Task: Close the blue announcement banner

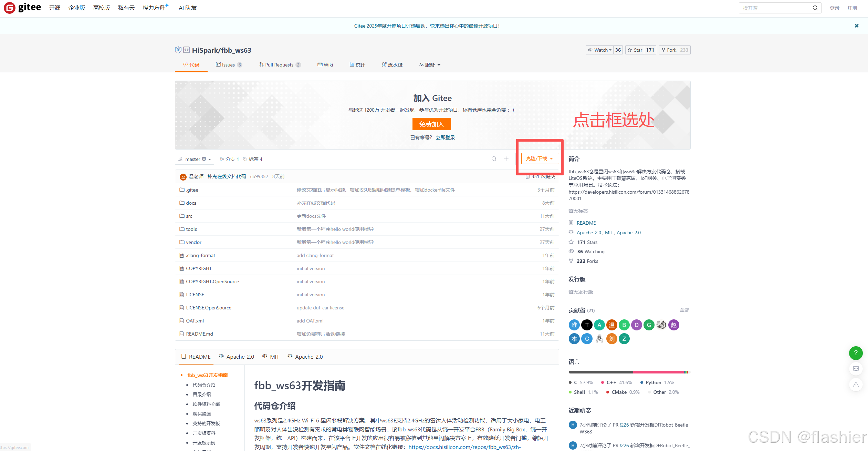Action: coord(856,26)
